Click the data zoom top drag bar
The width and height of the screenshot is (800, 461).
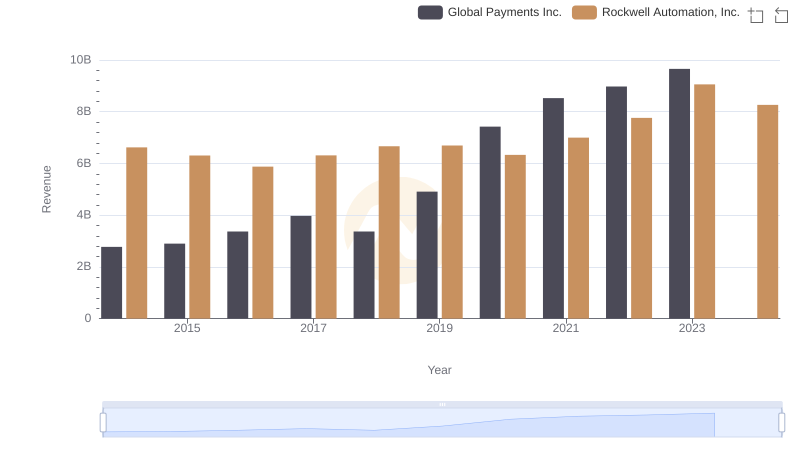click(x=442, y=404)
